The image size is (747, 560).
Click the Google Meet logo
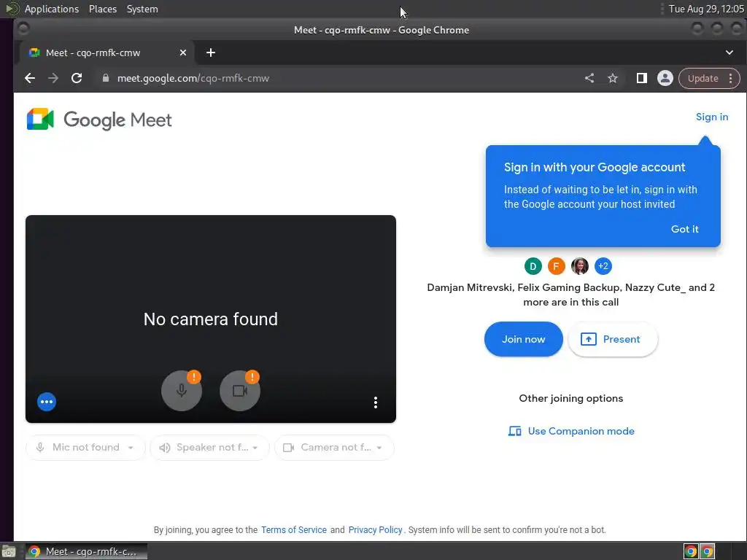pyautogui.click(x=99, y=120)
